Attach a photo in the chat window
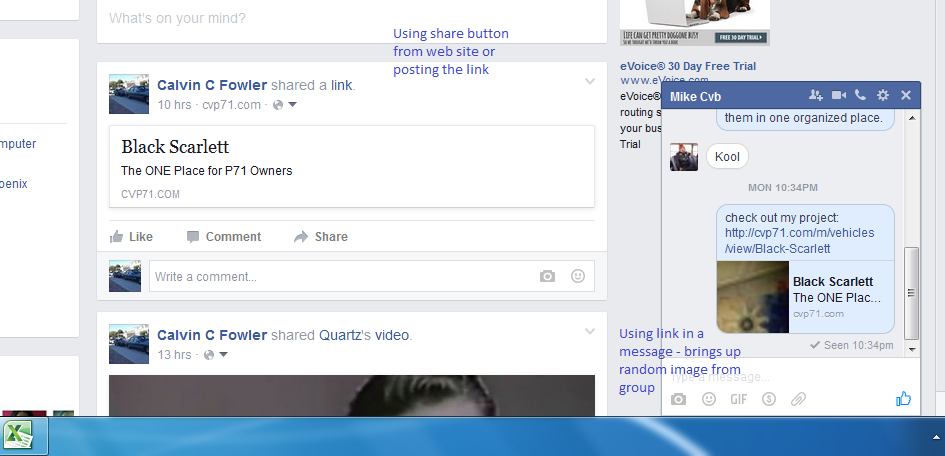The height and width of the screenshot is (456, 945). pyautogui.click(x=679, y=399)
